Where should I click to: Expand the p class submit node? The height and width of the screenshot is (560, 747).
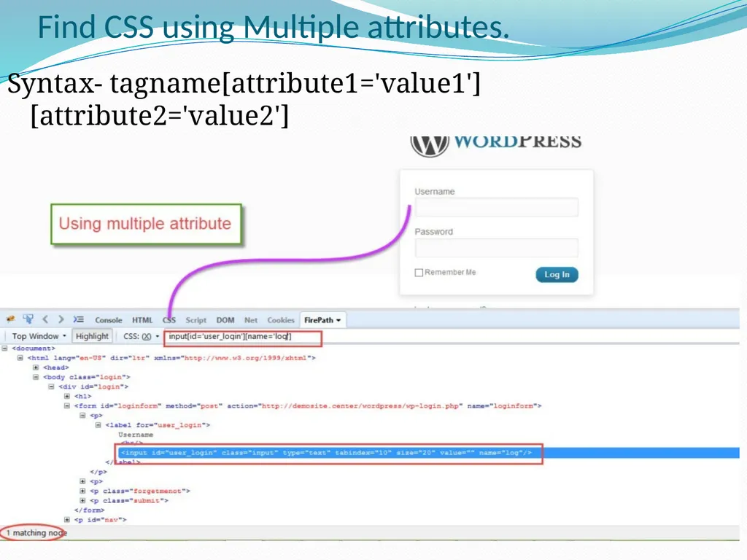click(83, 500)
